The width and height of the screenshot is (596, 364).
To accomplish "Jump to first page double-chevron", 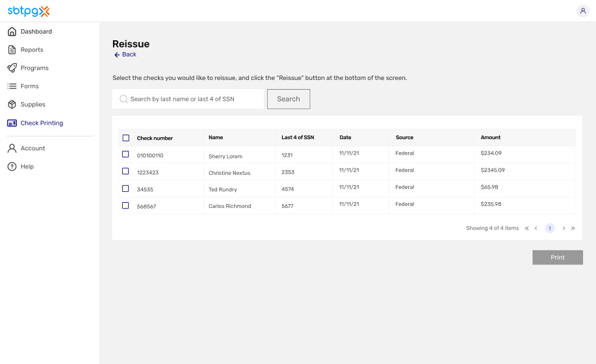I will coord(527,228).
